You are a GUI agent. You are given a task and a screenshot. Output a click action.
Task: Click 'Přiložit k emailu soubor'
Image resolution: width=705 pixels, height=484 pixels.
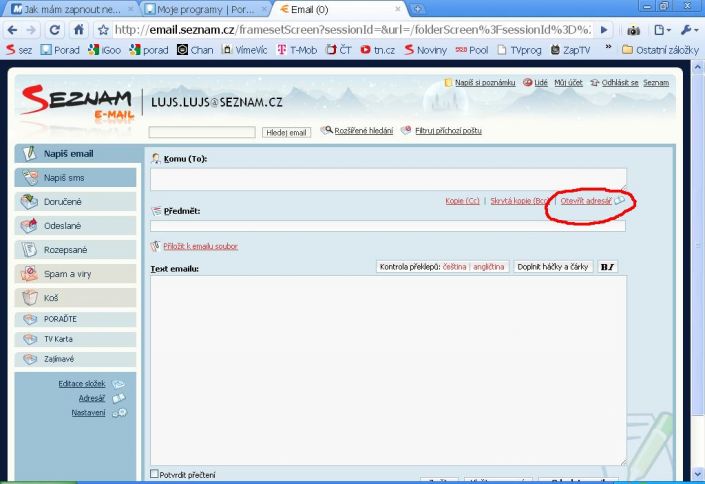tap(201, 246)
